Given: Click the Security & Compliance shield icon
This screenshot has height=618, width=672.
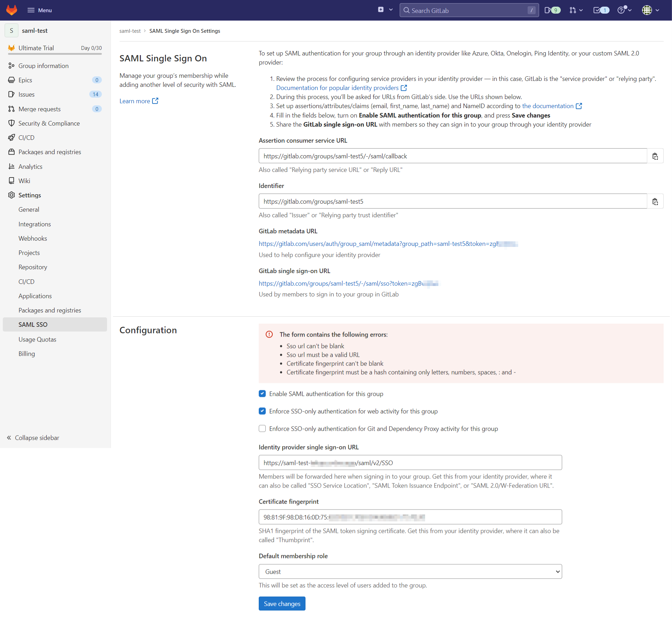Looking at the screenshot, I should [x=12, y=123].
